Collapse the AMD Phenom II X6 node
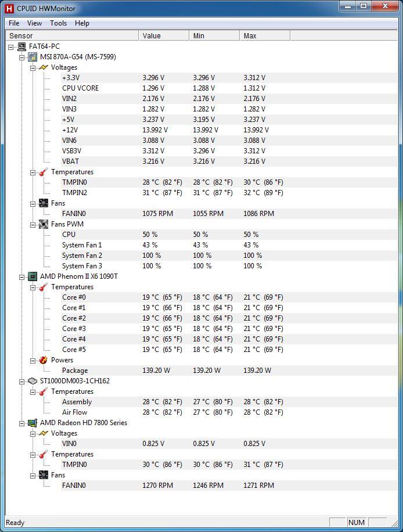Viewport: 403px width, 532px height. pos(21,277)
